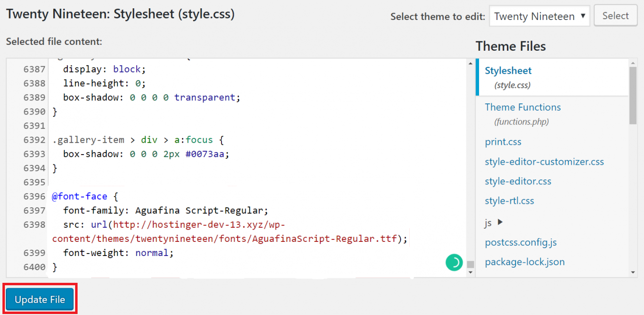Click the code editor scroll down arrow

coord(470,273)
